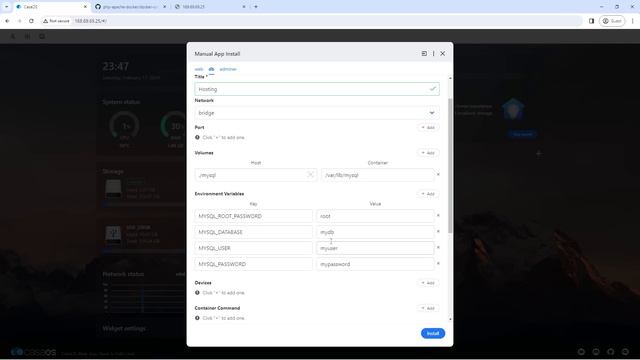Image resolution: width=640 pixels, height=360 pixels.
Task: Switch to the GitHub php-apache-docker browser tab
Action: pos(131,7)
